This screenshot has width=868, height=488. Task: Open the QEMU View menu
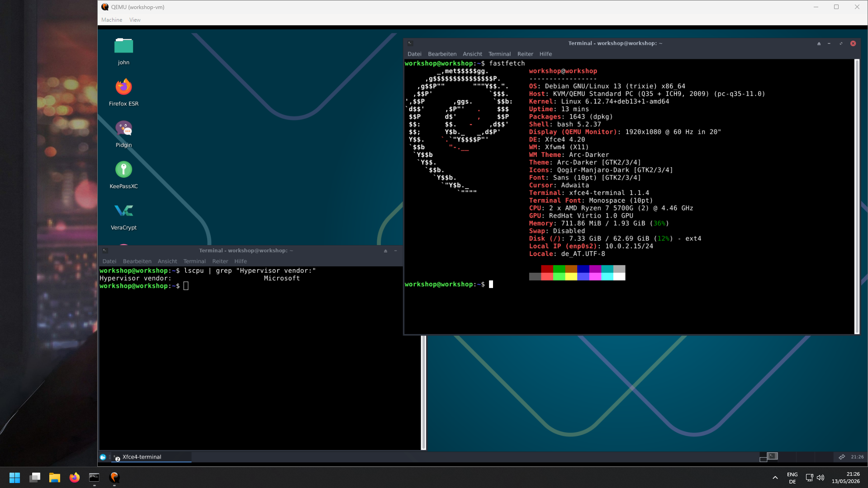coord(135,20)
